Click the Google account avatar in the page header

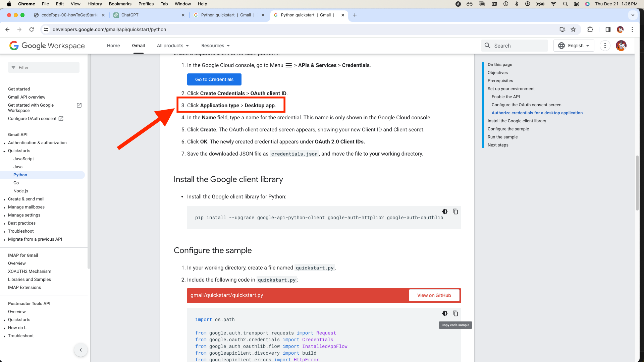[621, 46]
